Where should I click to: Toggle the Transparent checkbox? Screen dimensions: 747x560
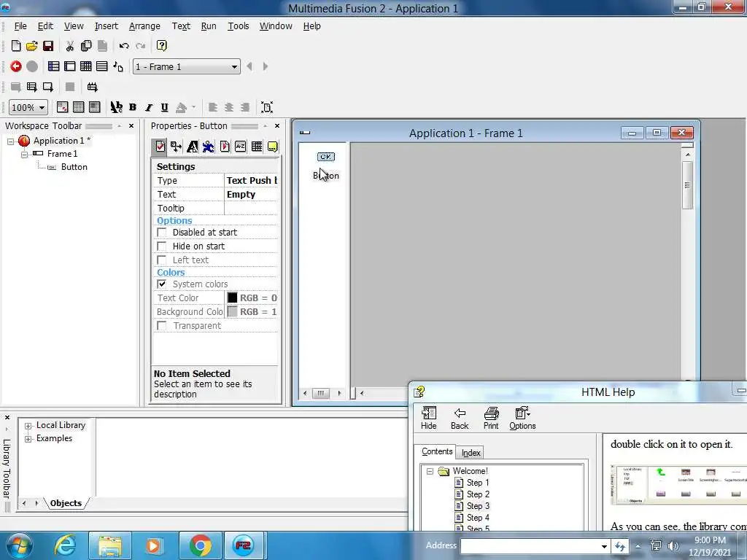tap(162, 326)
